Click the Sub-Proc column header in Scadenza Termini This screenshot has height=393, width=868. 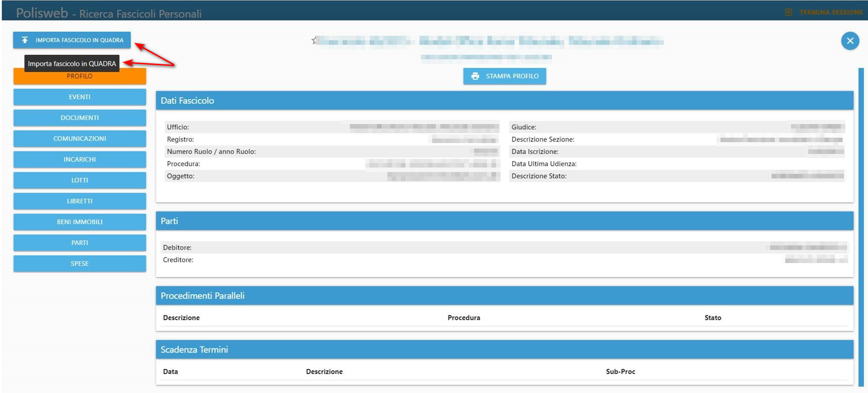pos(620,372)
